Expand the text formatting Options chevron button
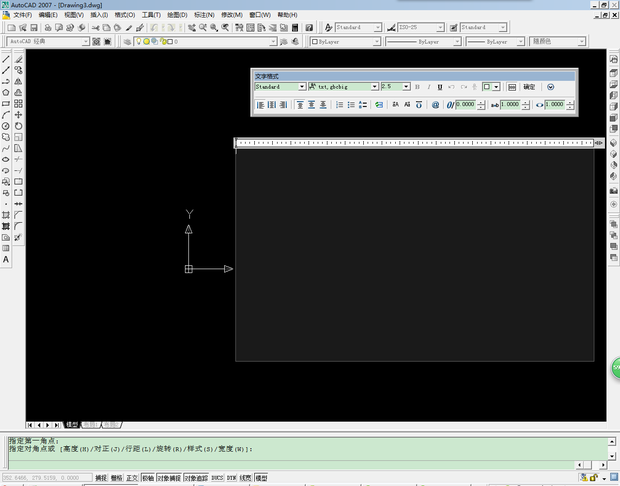The width and height of the screenshot is (620, 486). (x=550, y=87)
